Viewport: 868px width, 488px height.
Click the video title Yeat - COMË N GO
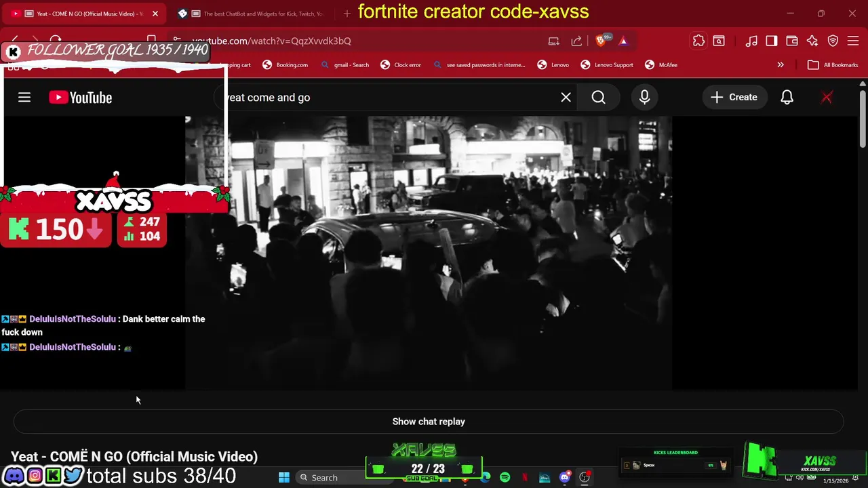134,457
